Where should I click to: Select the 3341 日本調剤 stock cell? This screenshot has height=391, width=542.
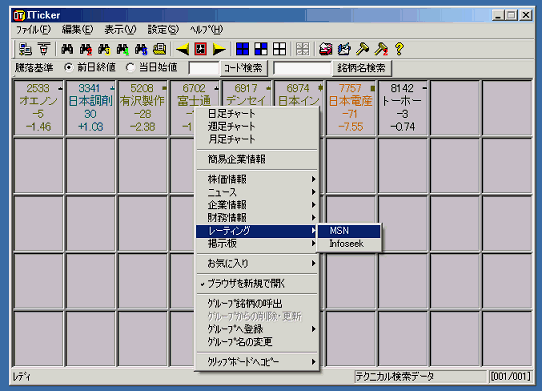click(91, 108)
